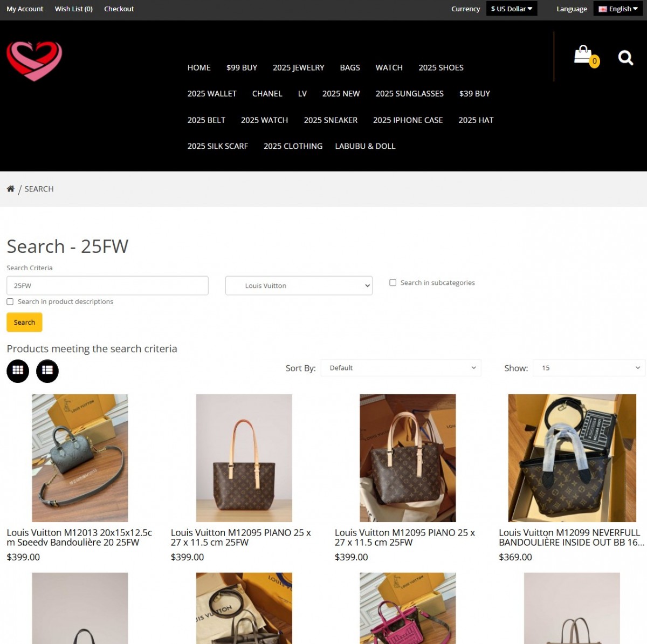Enable Search in product descriptions checkbox
Image resolution: width=647 pixels, height=644 pixels.
tap(10, 302)
